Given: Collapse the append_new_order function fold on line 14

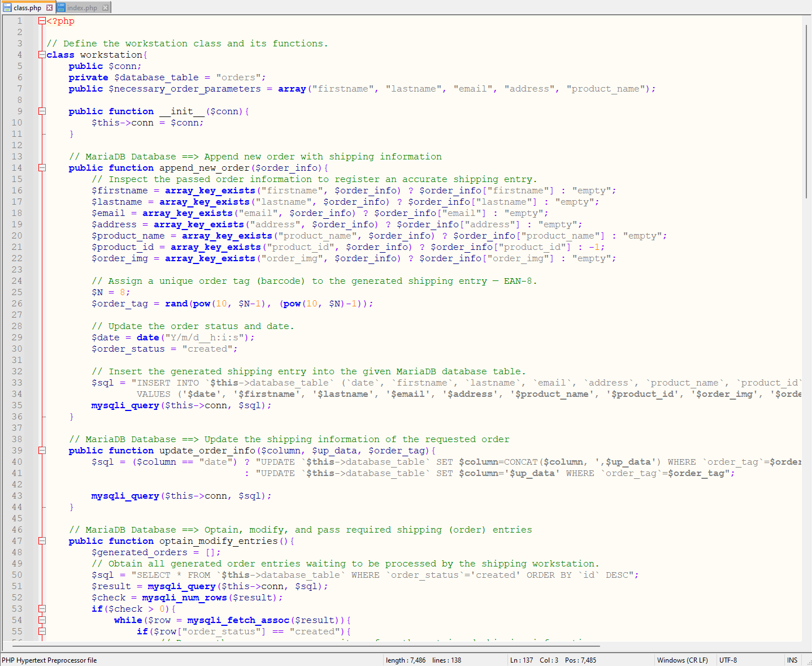Looking at the screenshot, I should [42, 168].
